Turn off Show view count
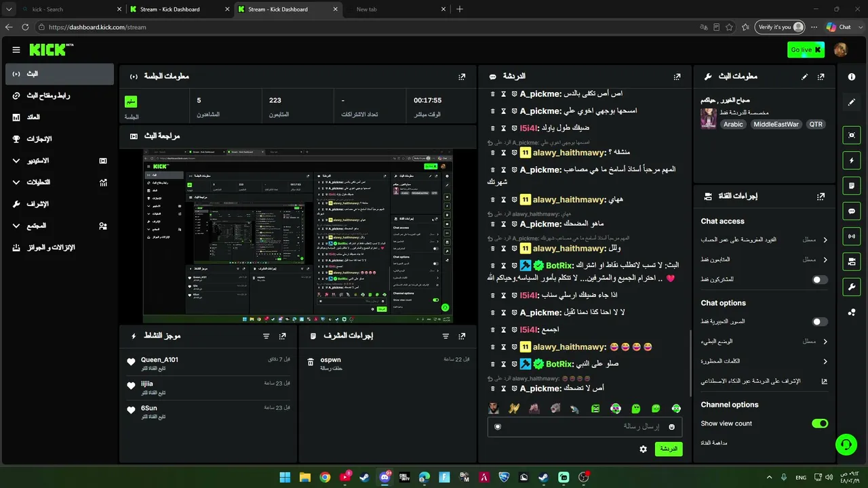 (820, 424)
